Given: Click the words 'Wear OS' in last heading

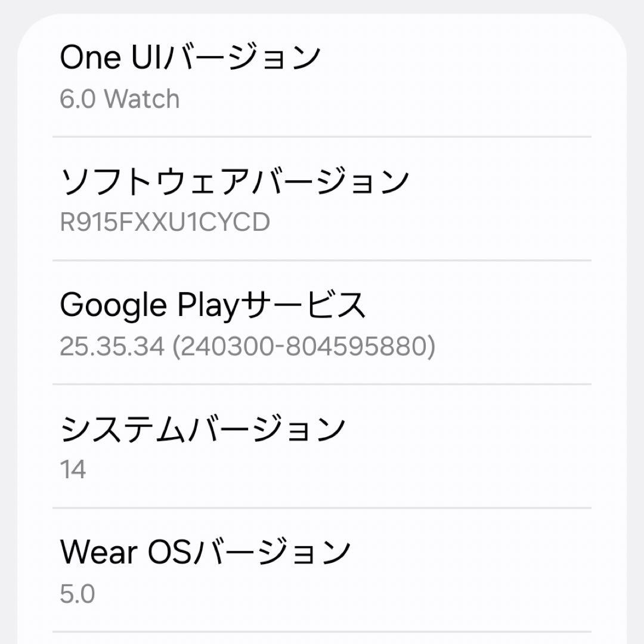Looking at the screenshot, I should 125,553.
